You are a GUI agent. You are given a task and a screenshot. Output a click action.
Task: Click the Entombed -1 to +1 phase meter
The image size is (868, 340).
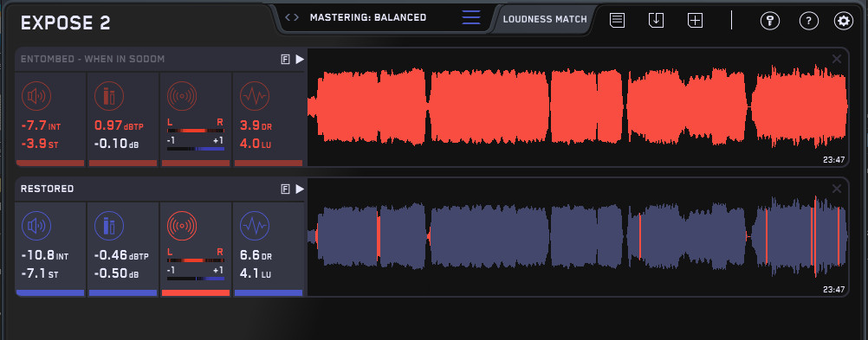[196, 149]
